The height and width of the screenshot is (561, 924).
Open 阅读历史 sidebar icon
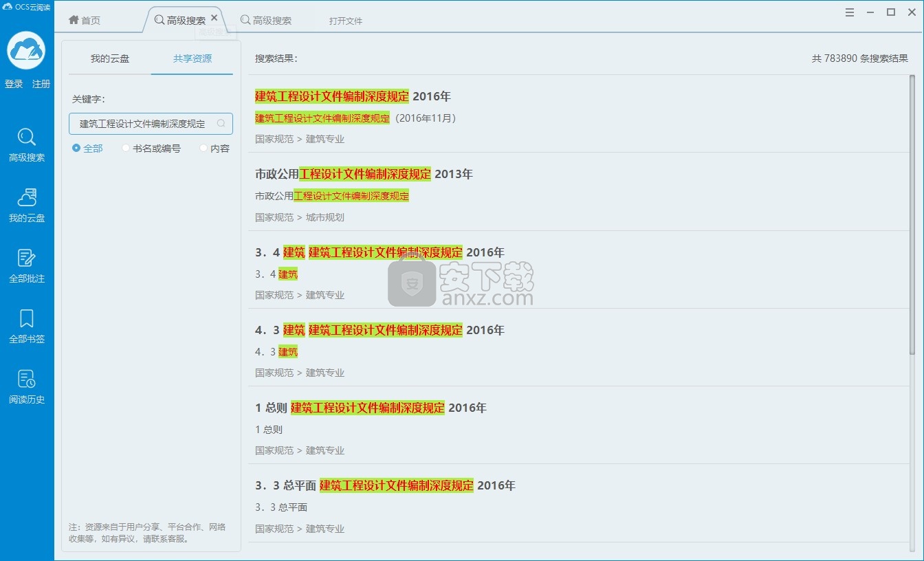(x=27, y=387)
